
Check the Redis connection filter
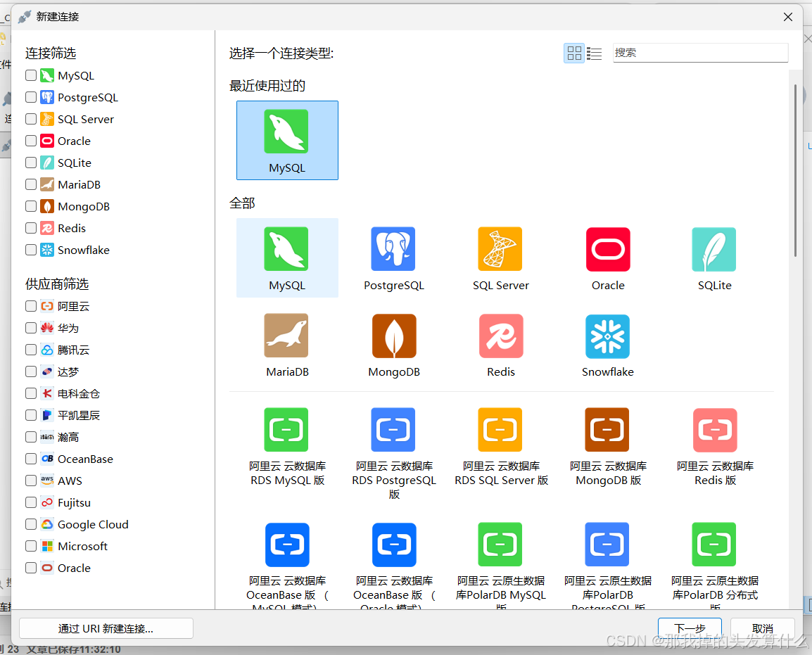[x=31, y=228]
